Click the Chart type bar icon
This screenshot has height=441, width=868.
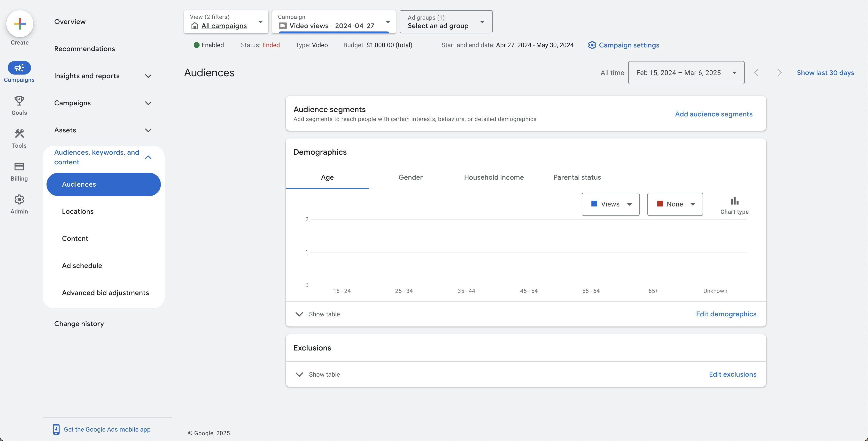734,201
